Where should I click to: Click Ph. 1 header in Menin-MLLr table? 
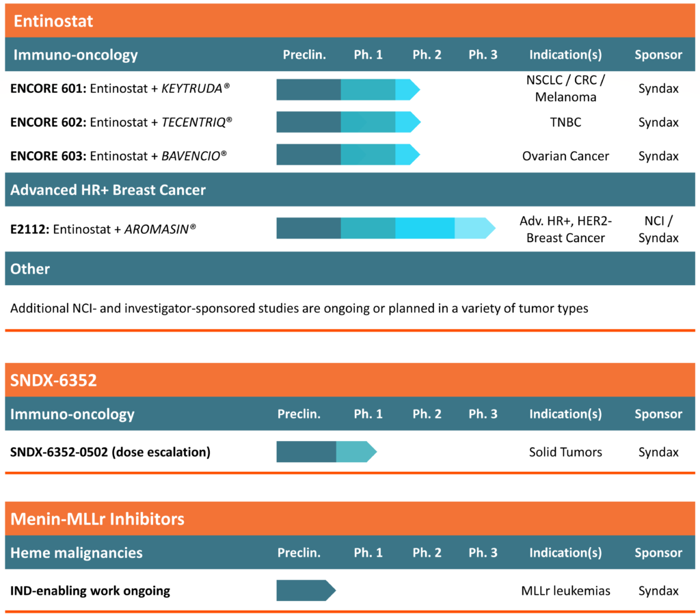(x=368, y=553)
